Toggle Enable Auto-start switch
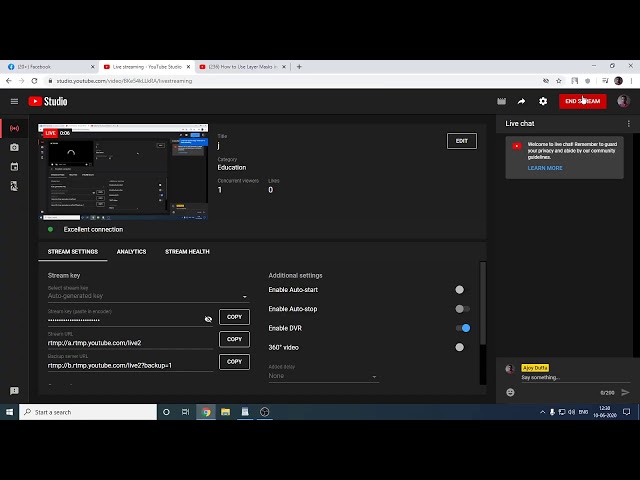Viewport: 640px width, 480px height. click(462, 289)
